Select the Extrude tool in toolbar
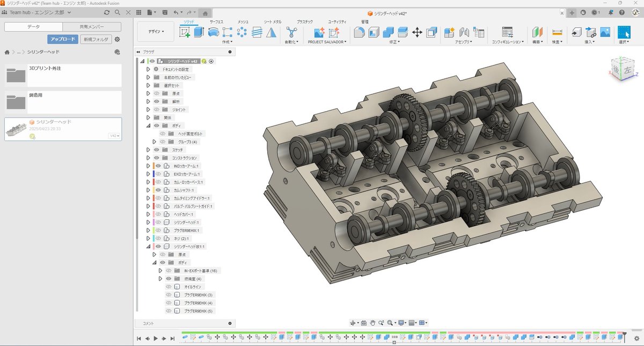Screen dimensions: 644x346 tap(199, 32)
